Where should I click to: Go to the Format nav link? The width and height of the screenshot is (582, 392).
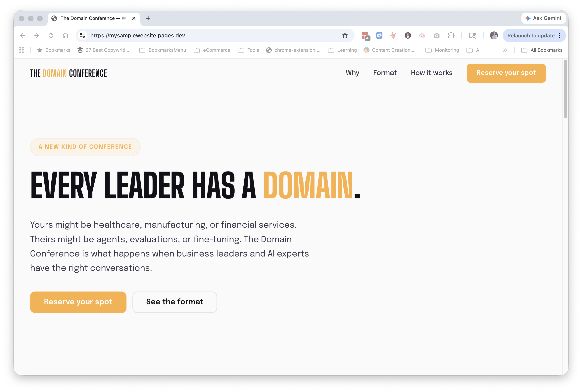point(385,73)
